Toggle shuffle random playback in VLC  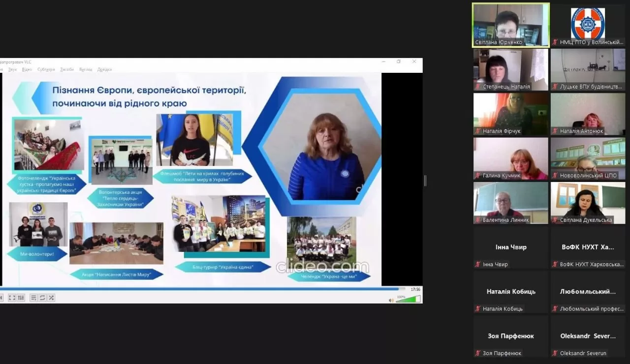pyautogui.click(x=51, y=298)
